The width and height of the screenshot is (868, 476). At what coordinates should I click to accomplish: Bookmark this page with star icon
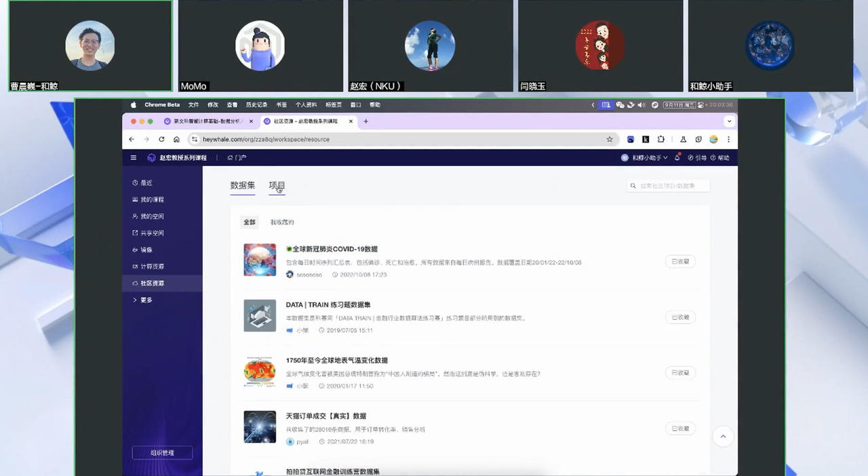point(610,139)
